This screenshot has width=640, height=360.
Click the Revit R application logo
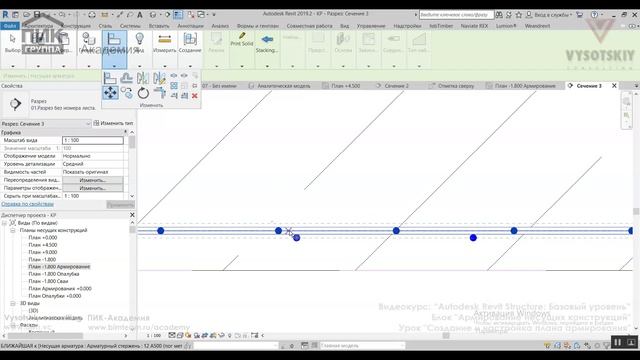(5, 15)
